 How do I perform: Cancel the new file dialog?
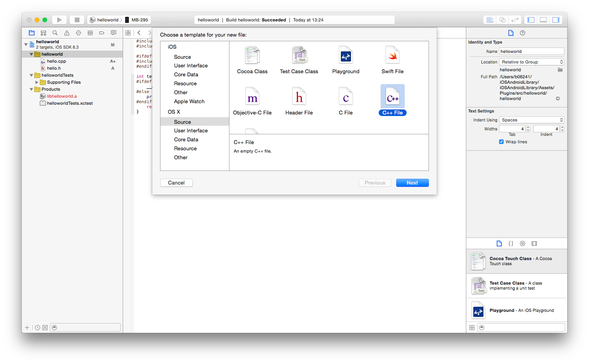pyautogui.click(x=176, y=183)
